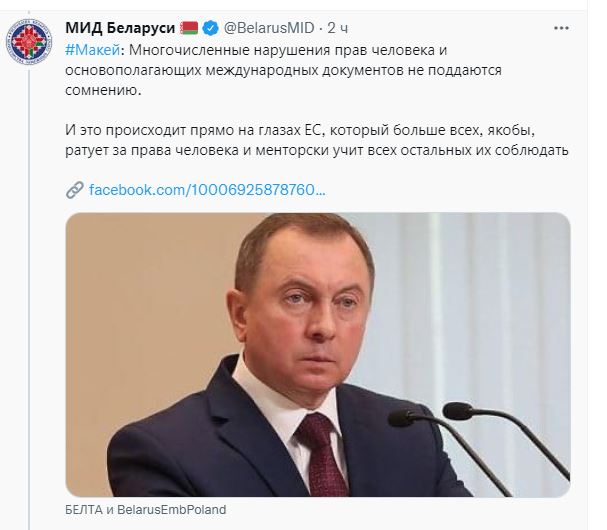Click the МИД Беларуси profile avatar

[x=30, y=42]
